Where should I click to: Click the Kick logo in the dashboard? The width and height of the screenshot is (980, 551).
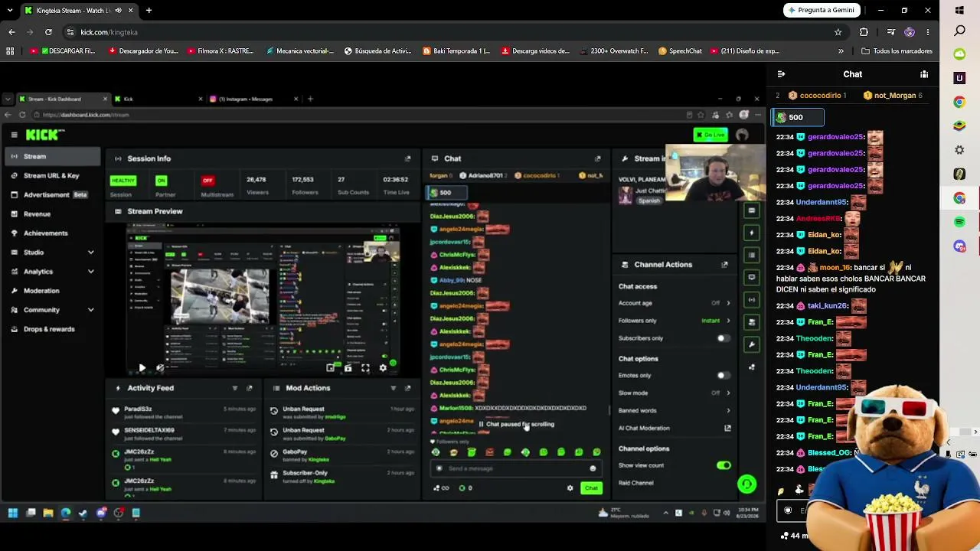click(x=44, y=135)
